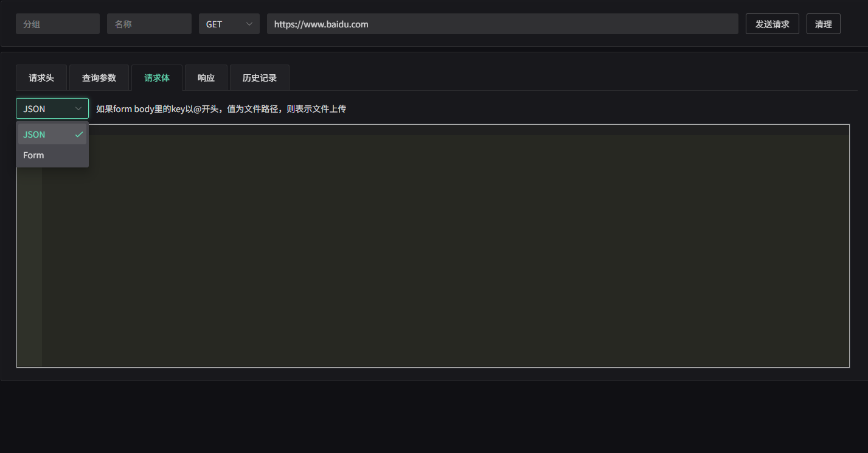Screen dimensions: 868x453
Task: Go to the 响应 tab
Action: pyautogui.click(x=206, y=78)
